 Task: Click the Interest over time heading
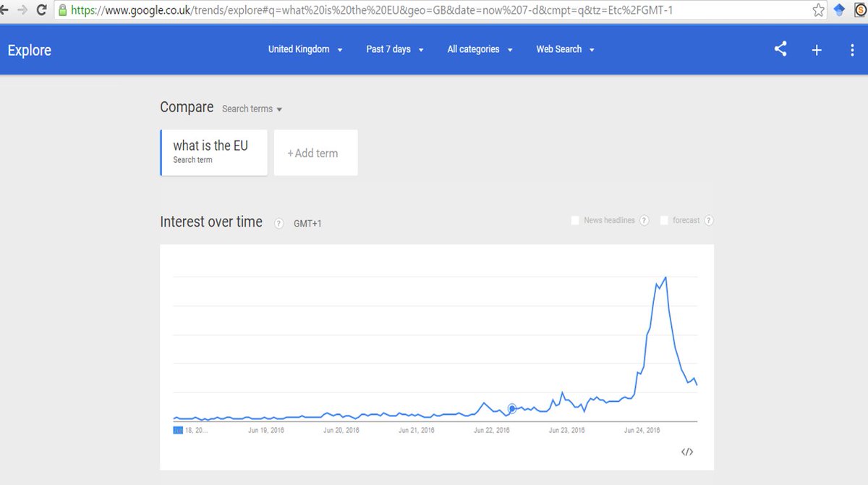pyautogui.click(x=211, y=222)
